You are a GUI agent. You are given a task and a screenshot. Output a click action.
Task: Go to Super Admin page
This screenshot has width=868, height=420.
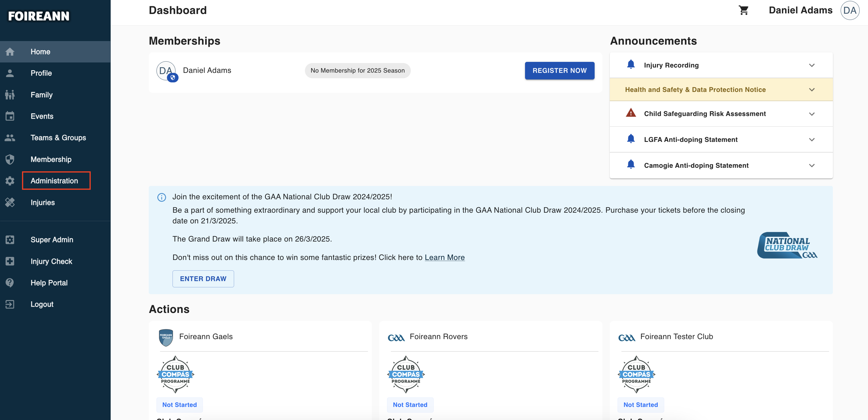coord(55,240)
